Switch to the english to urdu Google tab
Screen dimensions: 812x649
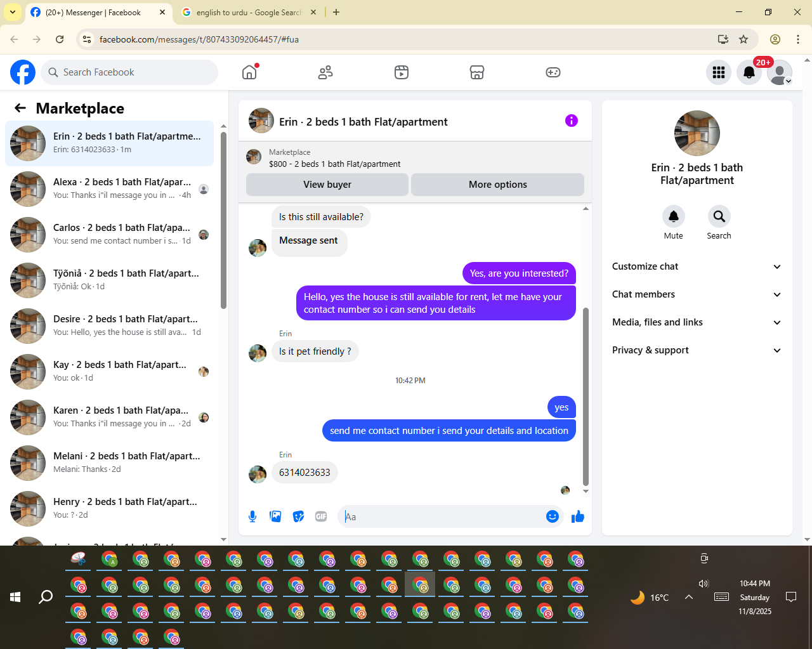249,13
